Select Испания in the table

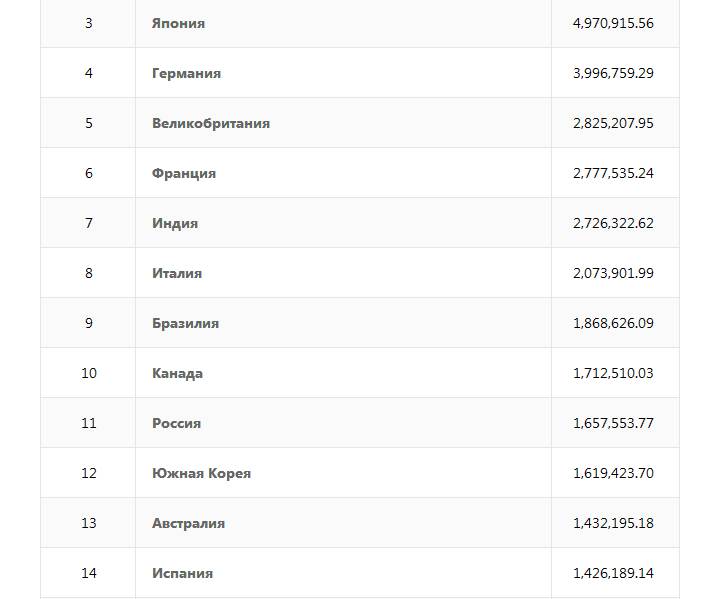click(x=182, y=573)
